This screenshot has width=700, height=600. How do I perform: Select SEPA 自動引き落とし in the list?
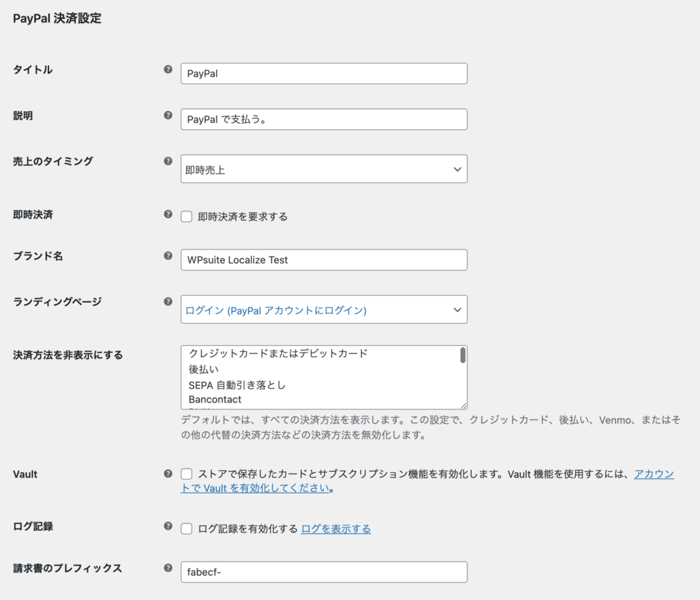(237, 385)
